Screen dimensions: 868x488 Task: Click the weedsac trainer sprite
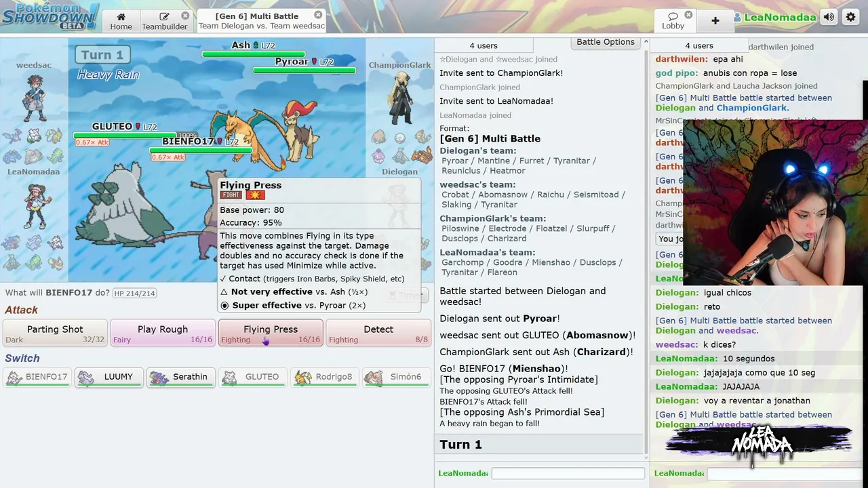click(34, 98)
